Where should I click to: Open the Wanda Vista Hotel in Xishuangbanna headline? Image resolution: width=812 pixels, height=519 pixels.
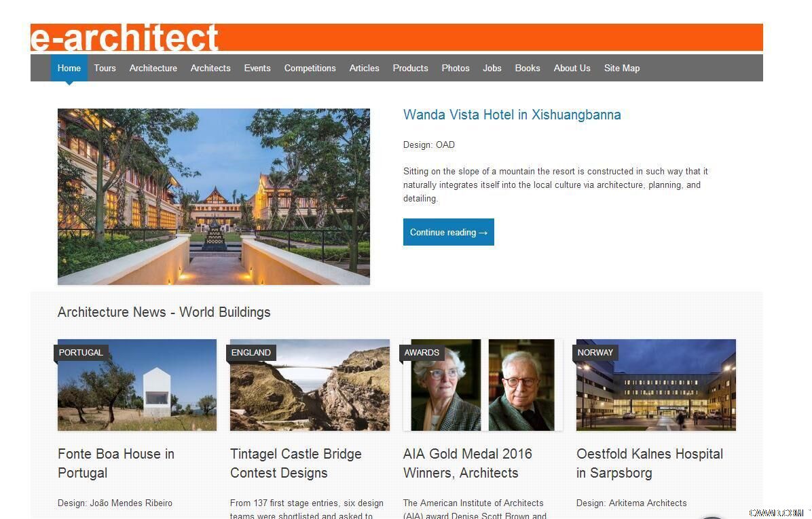(x=512, y=115)
